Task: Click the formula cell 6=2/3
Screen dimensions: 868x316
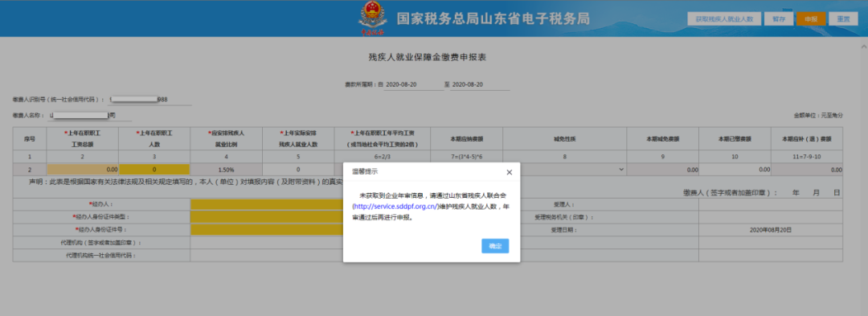Action: click(382, 157)
